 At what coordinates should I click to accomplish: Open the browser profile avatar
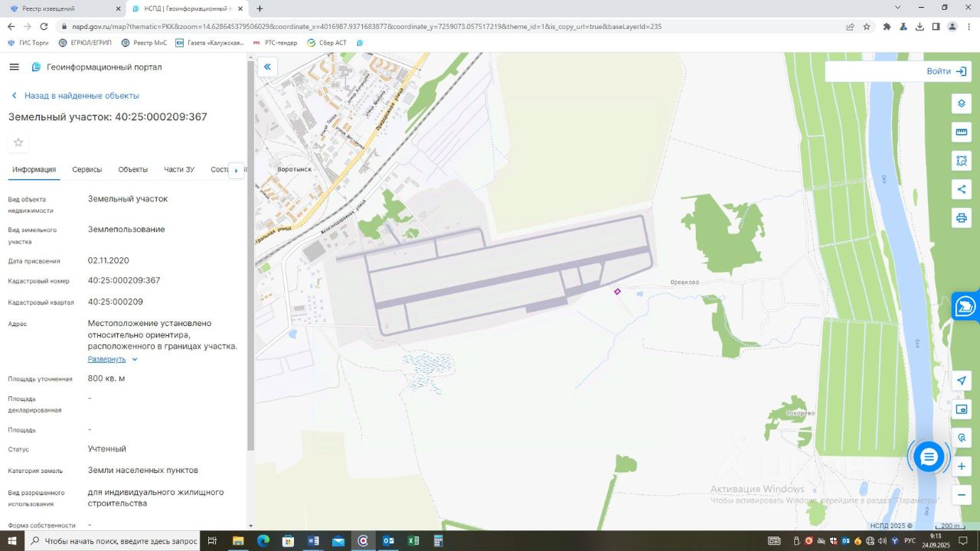pos(952,26)
